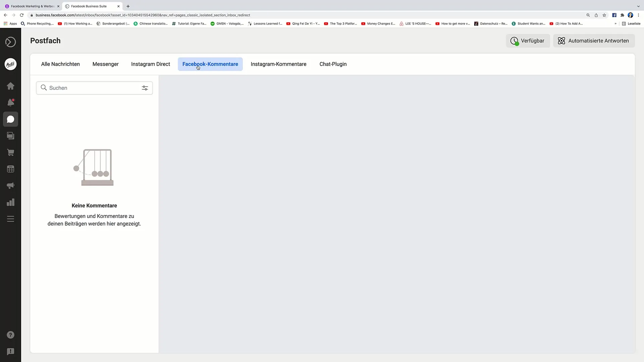644x362 pixels.
Task: Expand the tab search dropdown arrow
Action: 638,6
